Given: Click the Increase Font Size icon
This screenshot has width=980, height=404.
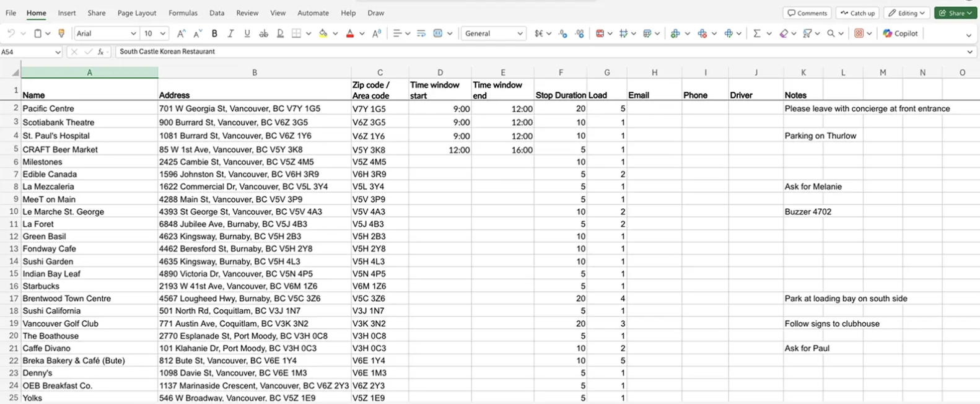Looking at the screenshot, I should pyautogui.click(x=181, y=33).
